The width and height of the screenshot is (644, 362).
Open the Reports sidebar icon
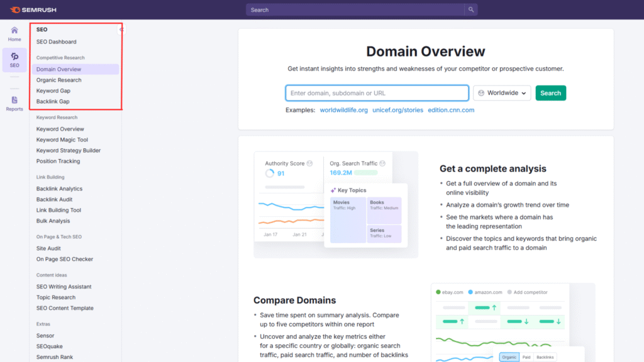point(14,104)
